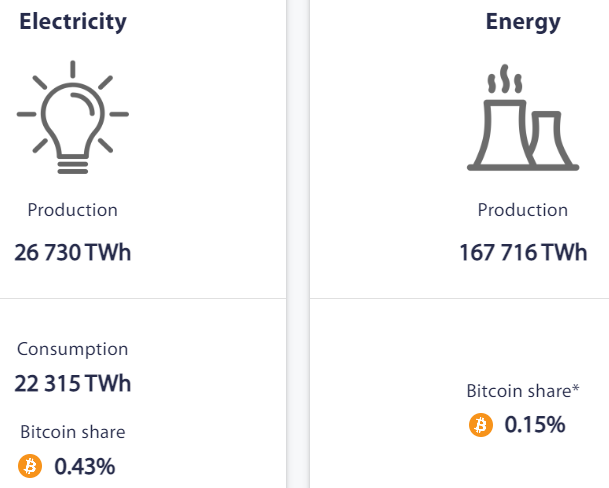Click the horizontal divider in the Electricity card
Viewport: 609px width, 488px height.
coord(140,298)
